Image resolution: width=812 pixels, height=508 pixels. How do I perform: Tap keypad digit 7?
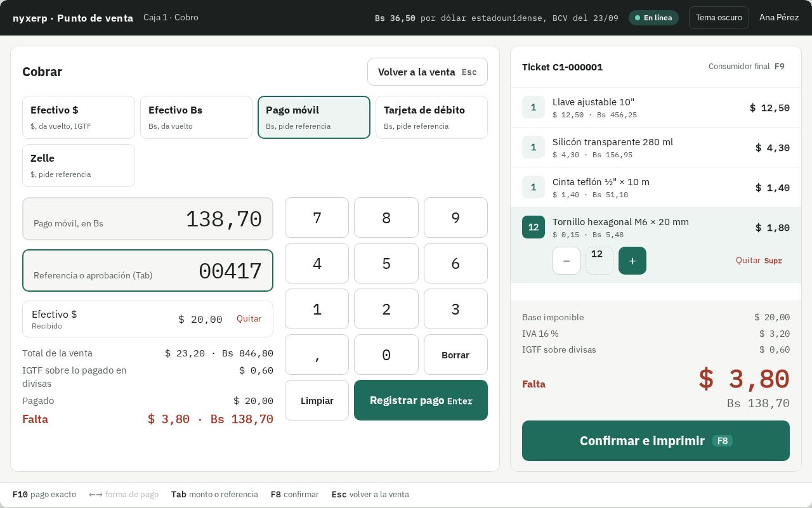317,218
